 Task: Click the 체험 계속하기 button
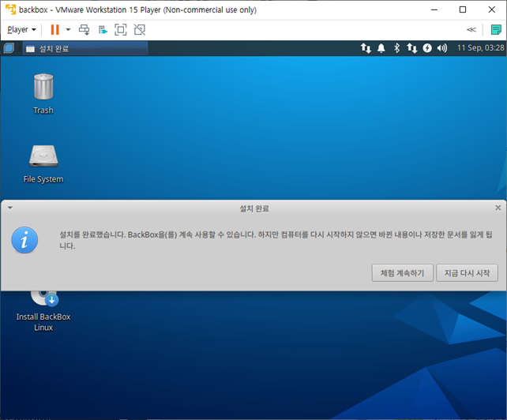point(402,273)
